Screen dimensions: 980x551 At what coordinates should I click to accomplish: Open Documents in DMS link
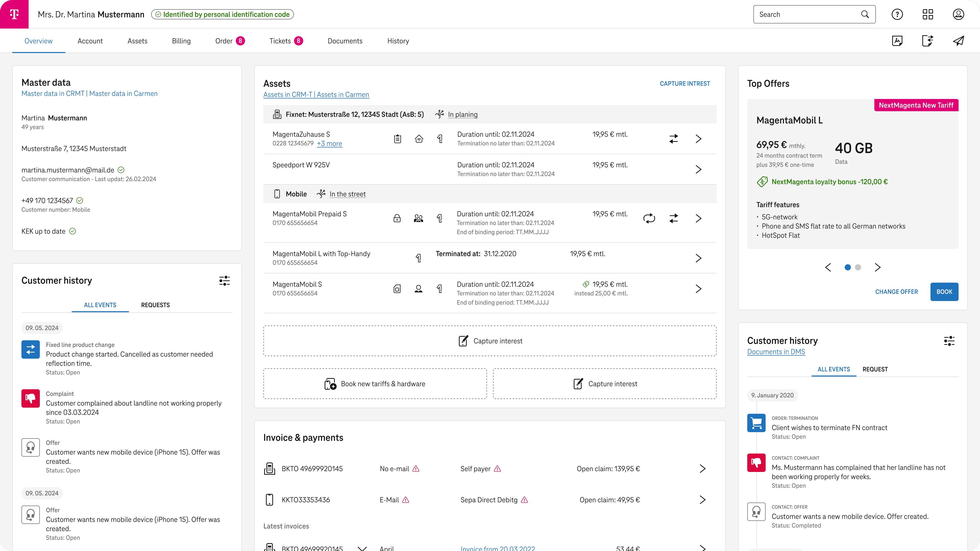[x=776, y=352]
